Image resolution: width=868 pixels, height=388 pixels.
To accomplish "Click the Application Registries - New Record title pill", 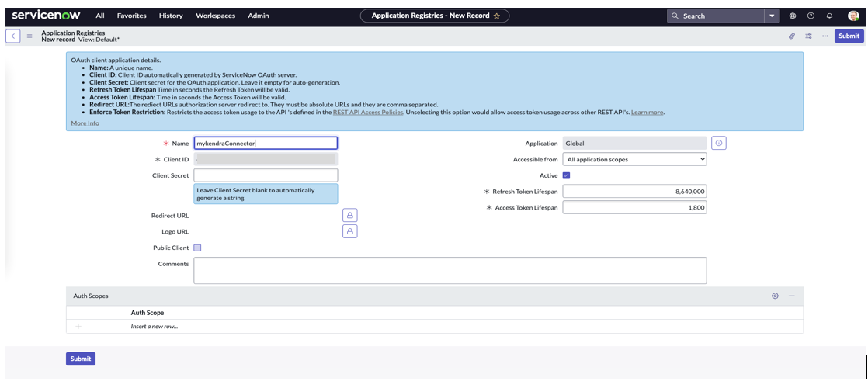I will 435,16.
